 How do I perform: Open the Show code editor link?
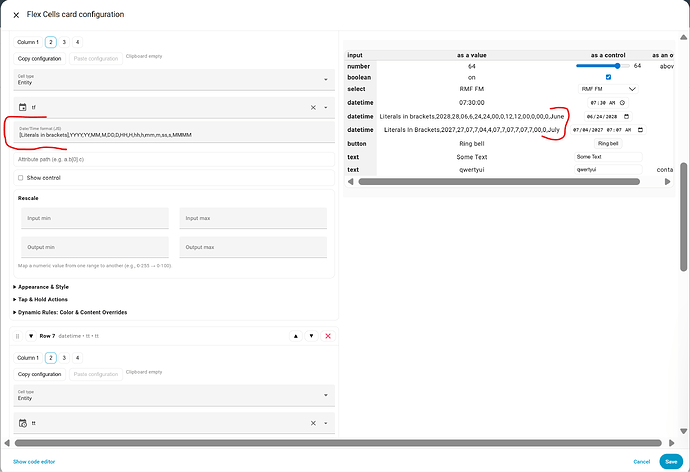coord(34,462)
